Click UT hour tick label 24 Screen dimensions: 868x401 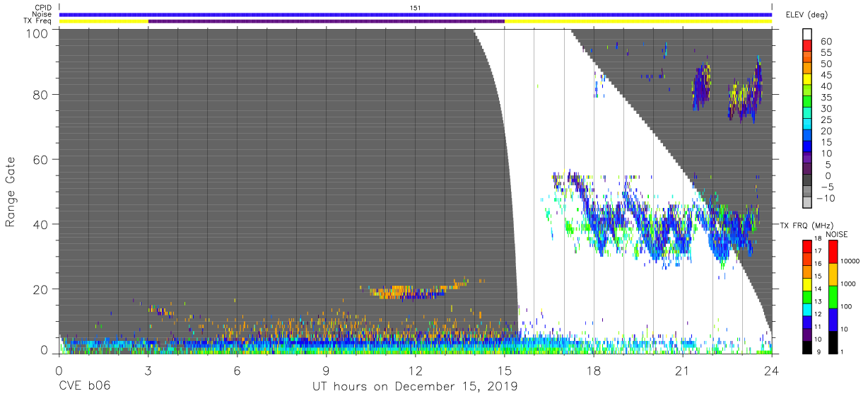point(772,371)
